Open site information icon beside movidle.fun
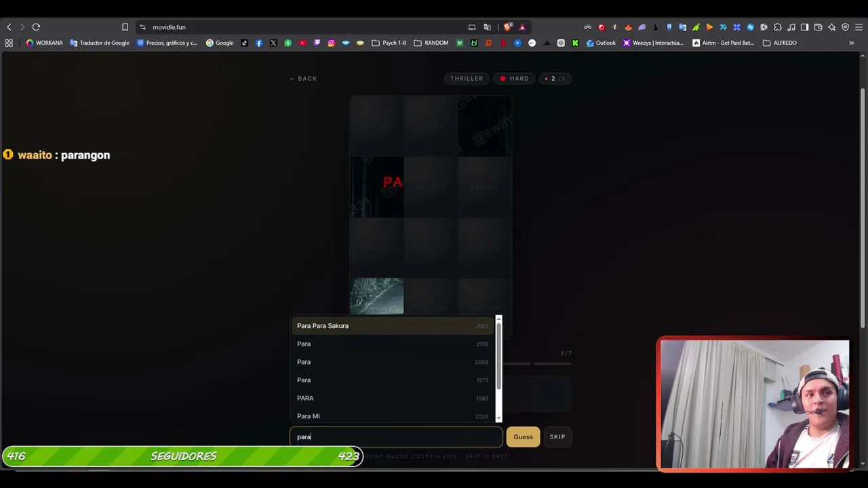 tap(142, 27)
